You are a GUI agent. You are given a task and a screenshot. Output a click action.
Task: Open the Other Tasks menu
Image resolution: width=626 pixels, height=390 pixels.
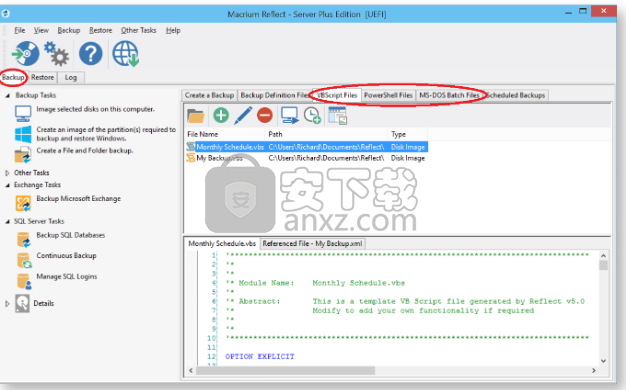(x=139, y=30)
